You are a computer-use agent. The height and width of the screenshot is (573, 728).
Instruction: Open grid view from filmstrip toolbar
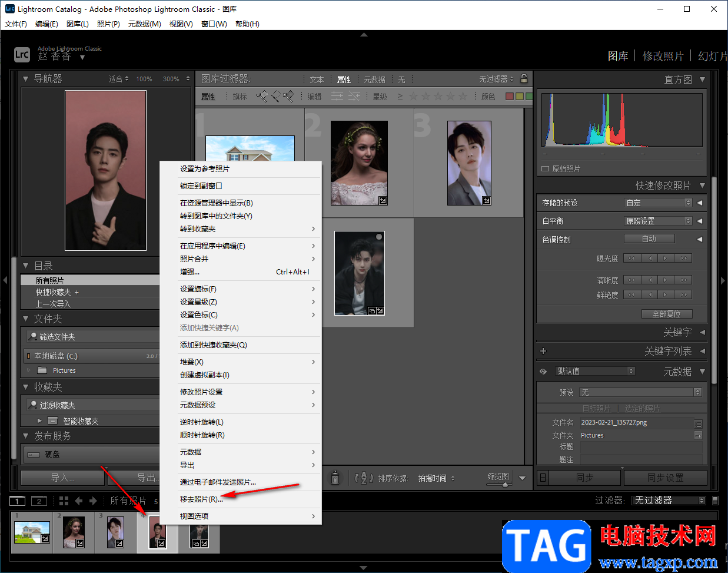[x=64, y=501]
